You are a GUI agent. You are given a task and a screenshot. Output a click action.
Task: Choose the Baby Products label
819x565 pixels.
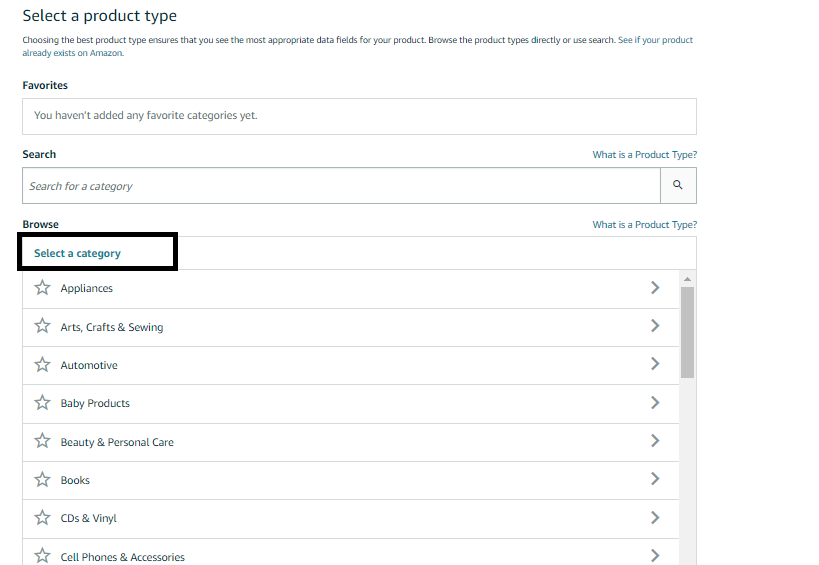95,403
